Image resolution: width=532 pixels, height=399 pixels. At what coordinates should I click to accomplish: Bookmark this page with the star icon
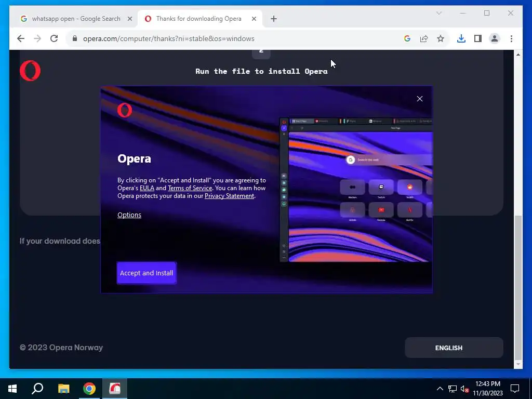click(441, 38)
